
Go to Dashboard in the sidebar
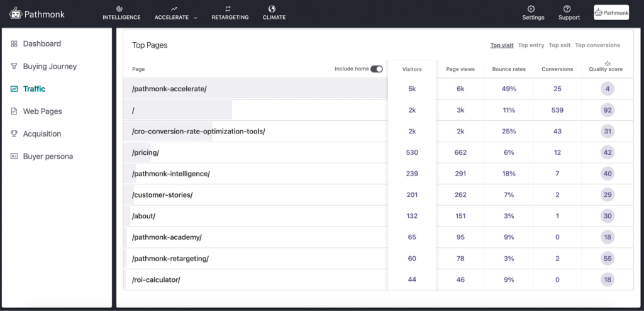pyautogui.click(x=42, y=43)
